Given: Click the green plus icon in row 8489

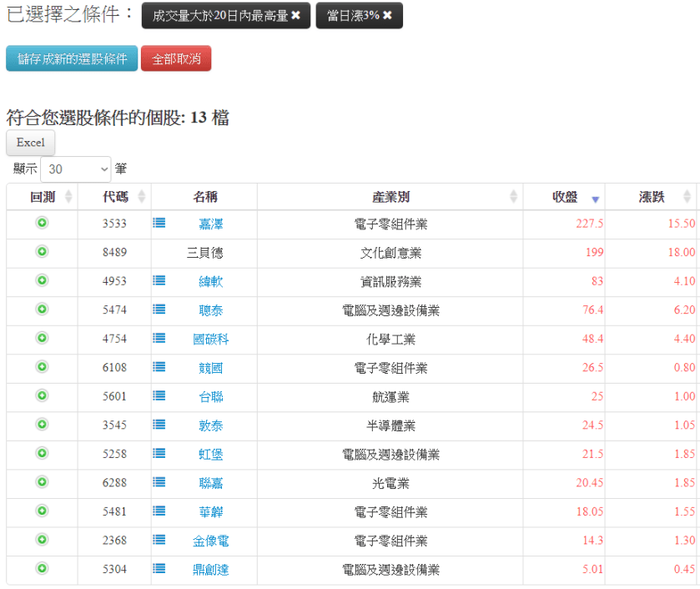Looking at the screenshot, I should [x=42, y=251].
